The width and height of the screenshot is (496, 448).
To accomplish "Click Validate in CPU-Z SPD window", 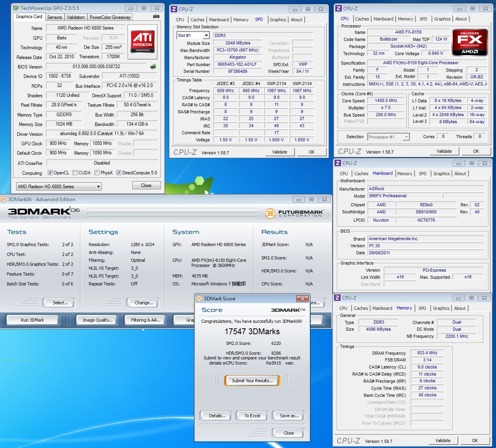I will click(279, 152).
